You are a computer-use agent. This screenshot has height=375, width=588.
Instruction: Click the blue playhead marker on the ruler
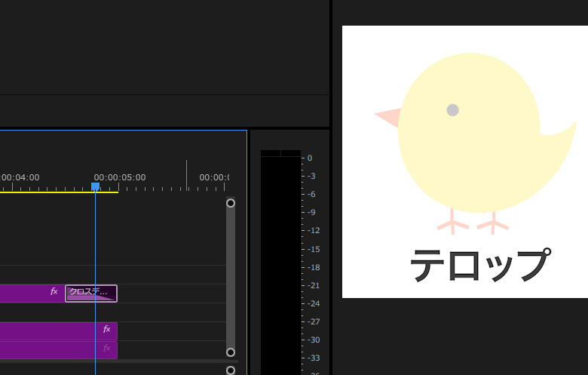coord(95,186)
